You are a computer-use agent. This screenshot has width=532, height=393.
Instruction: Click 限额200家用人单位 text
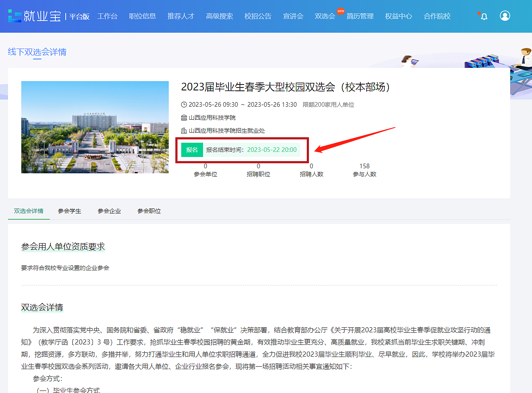(x=329, y=105)
